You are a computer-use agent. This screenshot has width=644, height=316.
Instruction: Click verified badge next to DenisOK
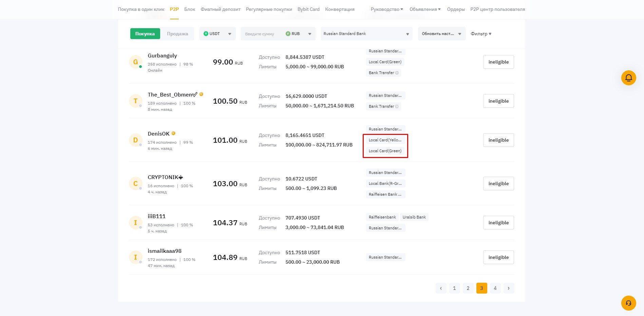click(173, 133)
